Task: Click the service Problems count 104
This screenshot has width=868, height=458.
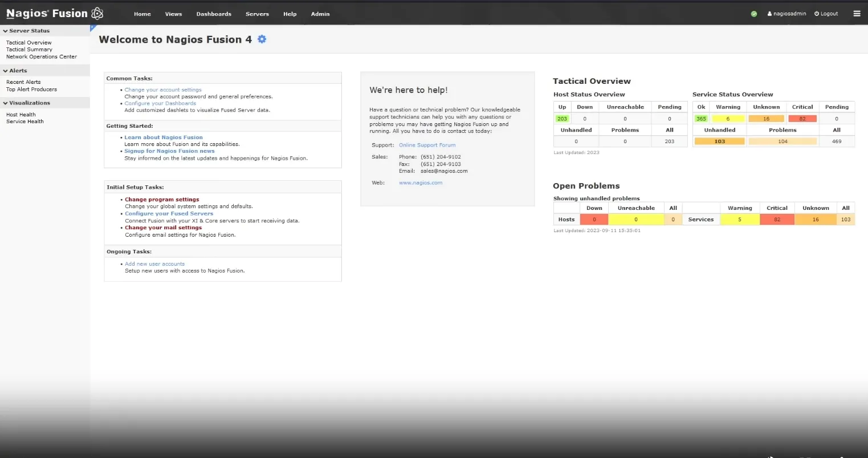Action: pos(783,141)
